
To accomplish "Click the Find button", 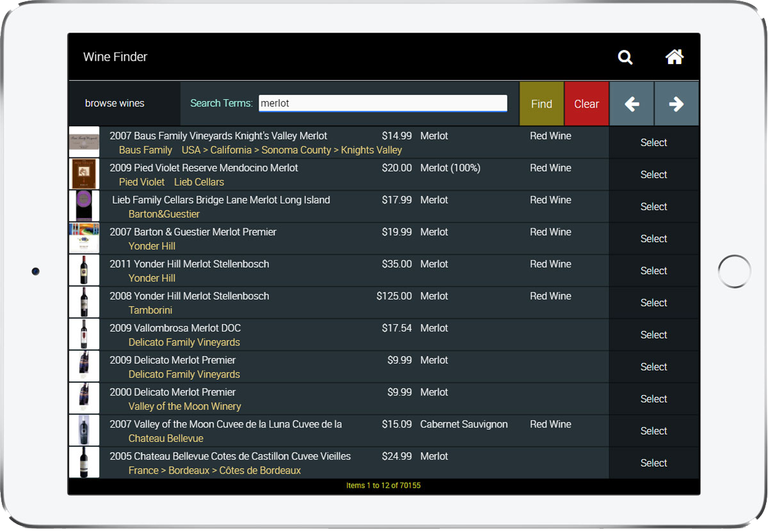I will [541, 104].
